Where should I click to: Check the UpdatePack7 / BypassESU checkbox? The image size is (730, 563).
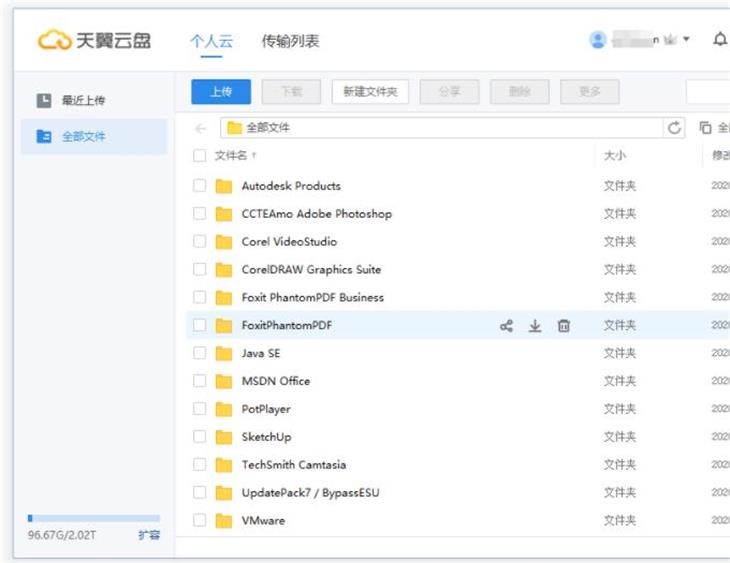(x=199, y=493)
